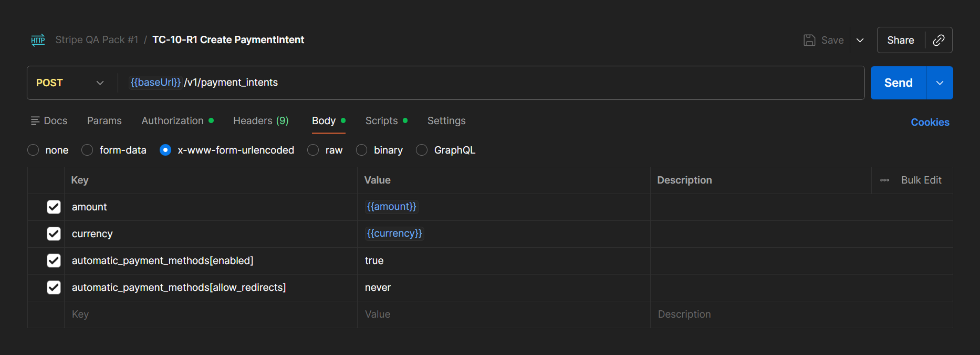The height and width of the screenshot is (355, 980).
Task: Select the none body type
Action: coord(33,150)
